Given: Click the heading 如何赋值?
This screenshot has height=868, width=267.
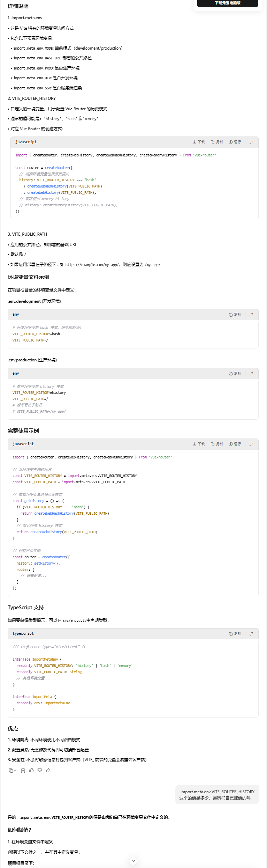Looking at the screenshot, I should pyautogui.click(x=20, y=830).
